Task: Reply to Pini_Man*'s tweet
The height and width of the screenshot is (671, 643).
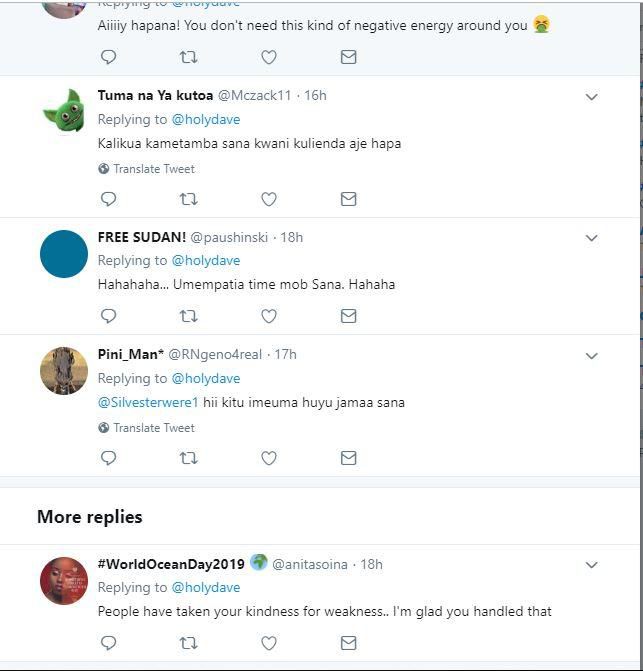Action: 109,458
